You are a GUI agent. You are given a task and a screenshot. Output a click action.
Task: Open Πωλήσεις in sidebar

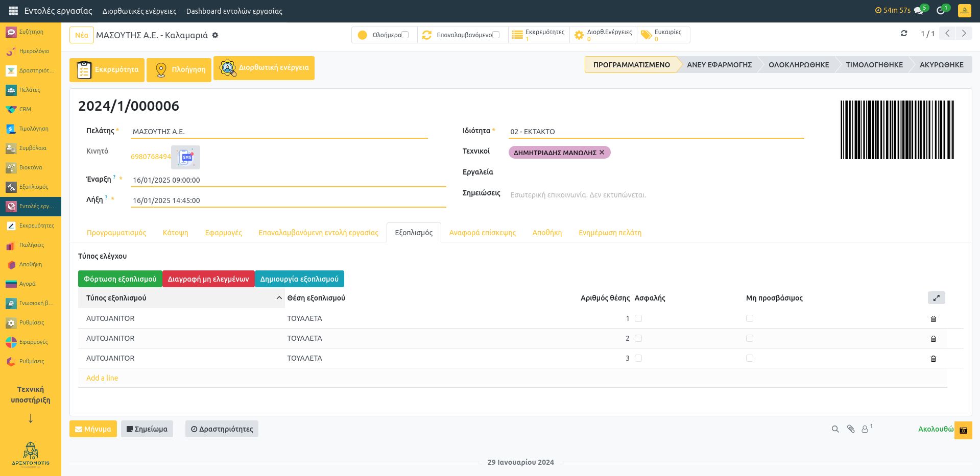(x=31, y=245)
